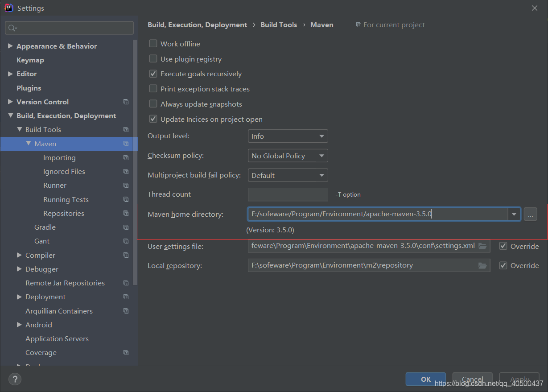Click the project-level icon beside Version Control
The image size is (548, 392).
126,102
